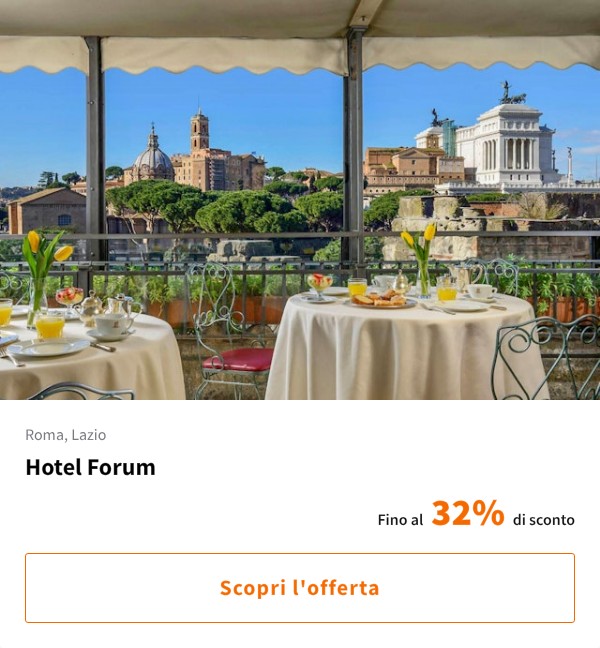Click the teacup on the left table

coord(111,324)
